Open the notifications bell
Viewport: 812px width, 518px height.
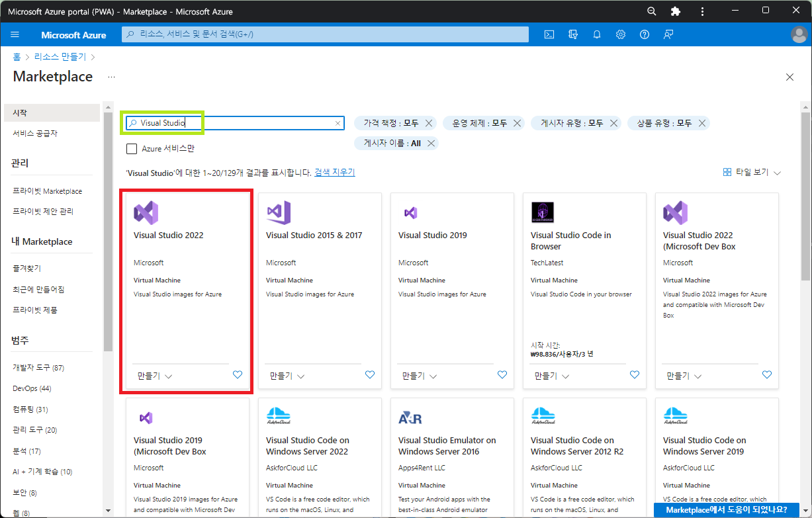(597, 34)
